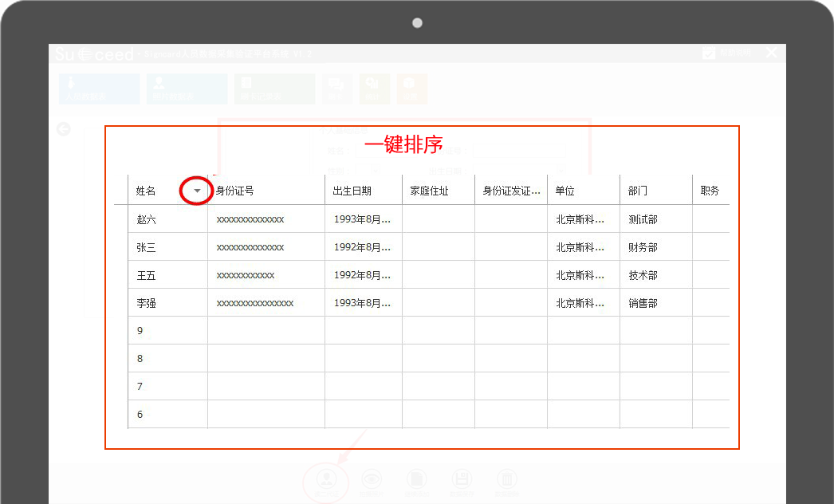
Task: Open the 照片数据表 tab
Action: pos(187,89)
